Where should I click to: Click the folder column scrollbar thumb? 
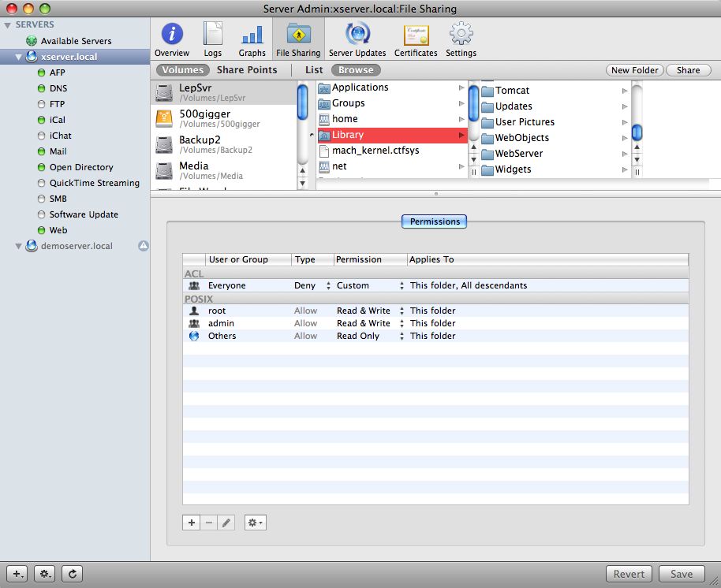coord(473,103)
